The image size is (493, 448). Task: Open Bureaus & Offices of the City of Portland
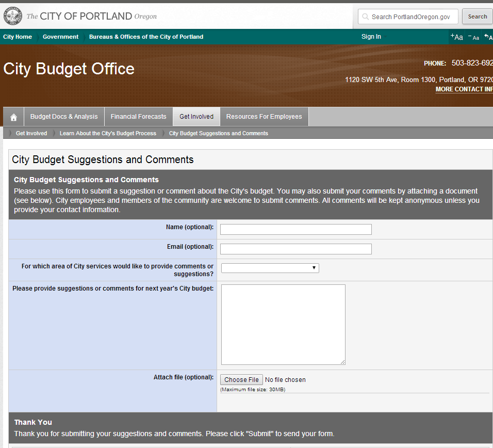coord(146,37)
